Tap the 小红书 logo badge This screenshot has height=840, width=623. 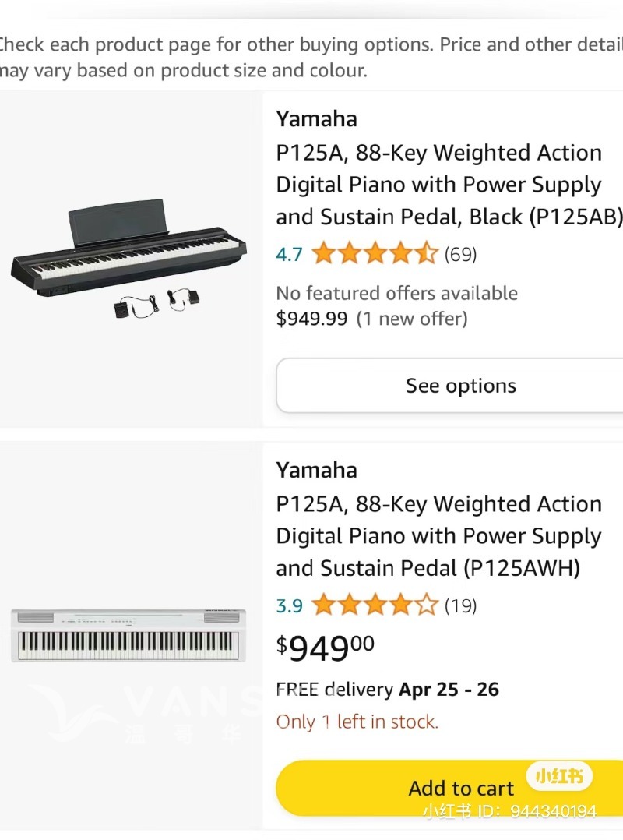pyautogui.click(x=559, y=776)
